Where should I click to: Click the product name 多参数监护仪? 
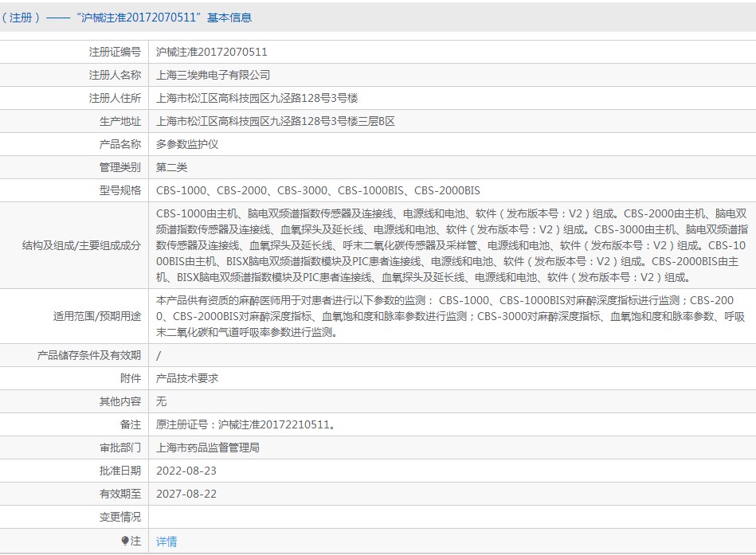click(x=187, y=145)
